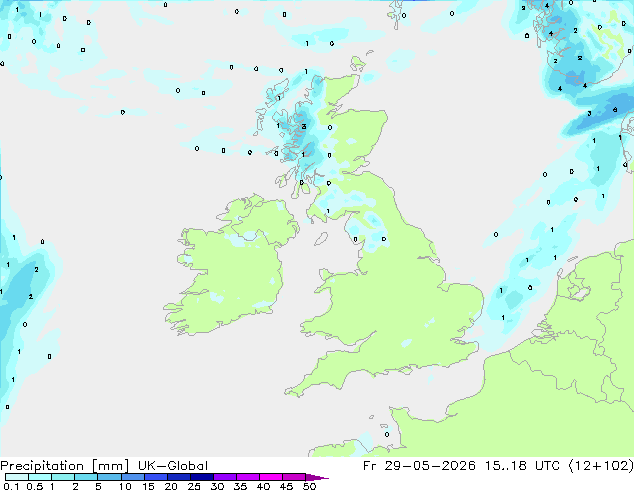
Task: Click the above-50 legend arrow tip
Action: pyautogui.click(x=317, y=477)
